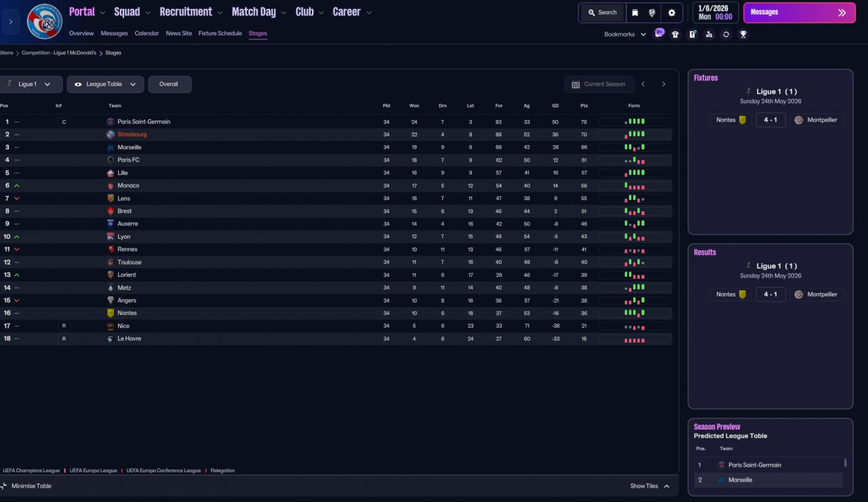
Task: Click the Overall filter button
Action: click(x=170, y=84)
